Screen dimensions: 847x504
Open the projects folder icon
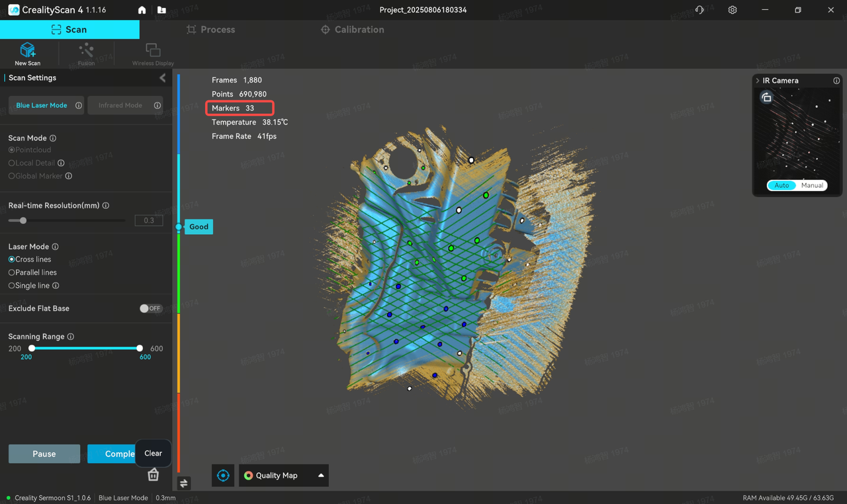[x=163, y=9]
